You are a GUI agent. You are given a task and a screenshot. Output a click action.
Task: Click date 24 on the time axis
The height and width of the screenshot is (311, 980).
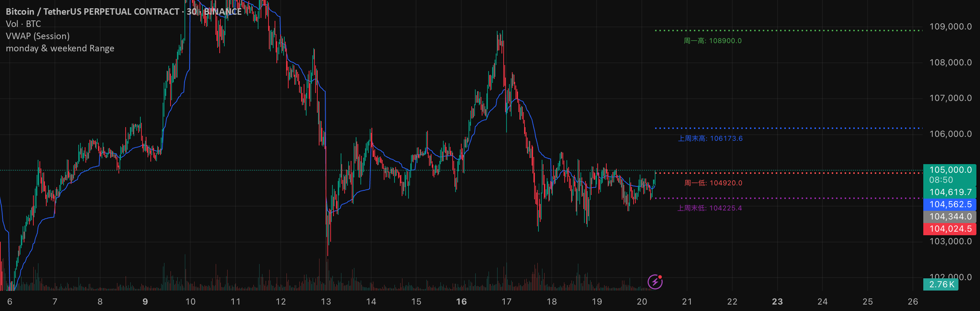(822, 302)
